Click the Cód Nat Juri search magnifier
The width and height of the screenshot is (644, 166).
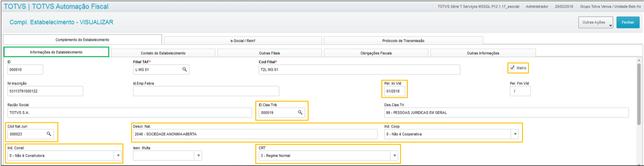(49, 134)
